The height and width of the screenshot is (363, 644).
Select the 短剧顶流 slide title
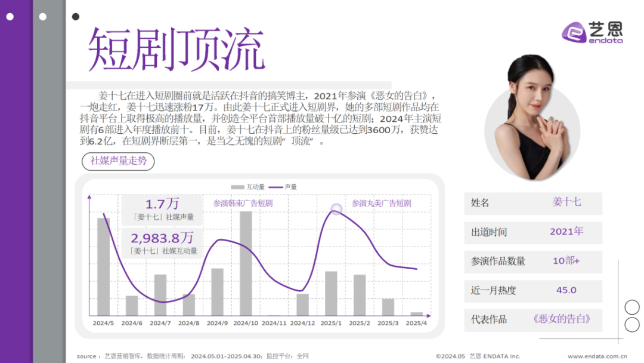pyautogui.click(x=177, y=50)
